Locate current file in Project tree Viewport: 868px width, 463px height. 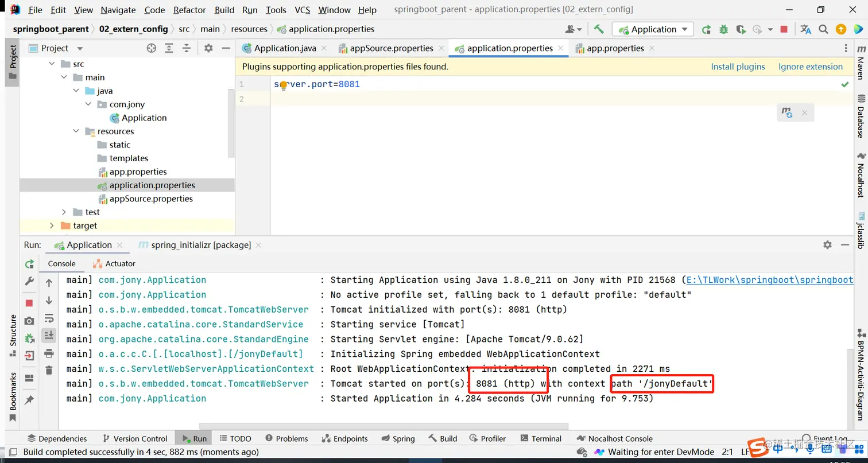tap(152, 48)
